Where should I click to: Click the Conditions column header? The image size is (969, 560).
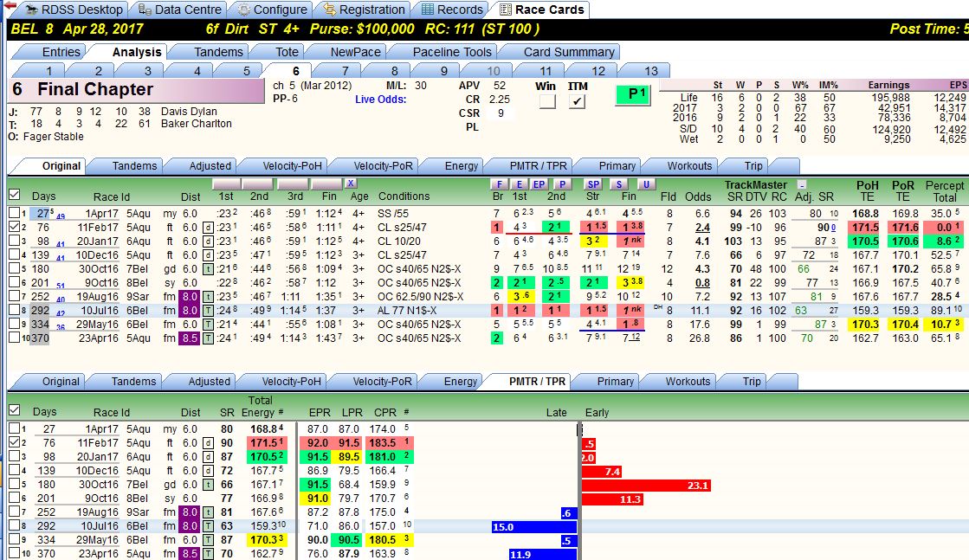(404, 196)
